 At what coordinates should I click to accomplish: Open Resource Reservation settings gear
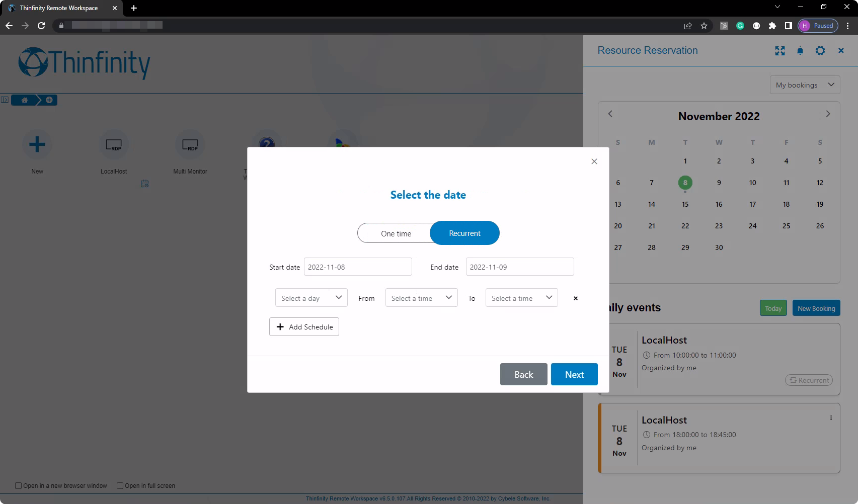(820, 51)
